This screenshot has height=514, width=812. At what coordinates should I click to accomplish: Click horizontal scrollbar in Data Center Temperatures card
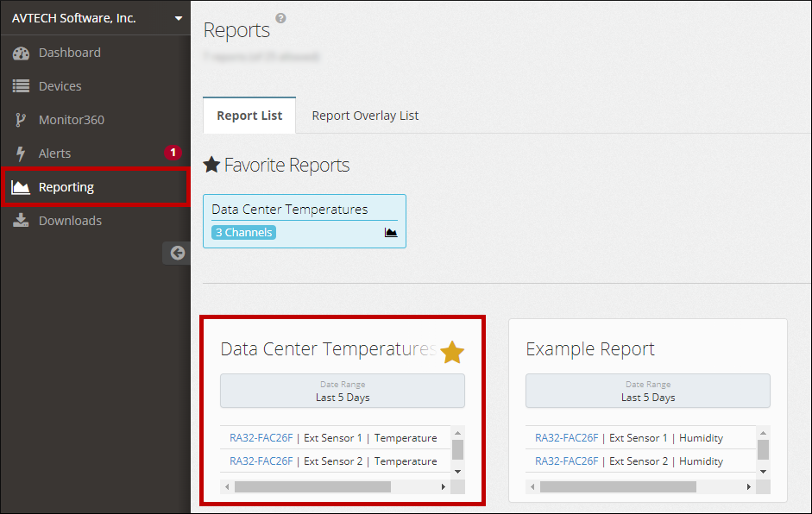[312, 487]
